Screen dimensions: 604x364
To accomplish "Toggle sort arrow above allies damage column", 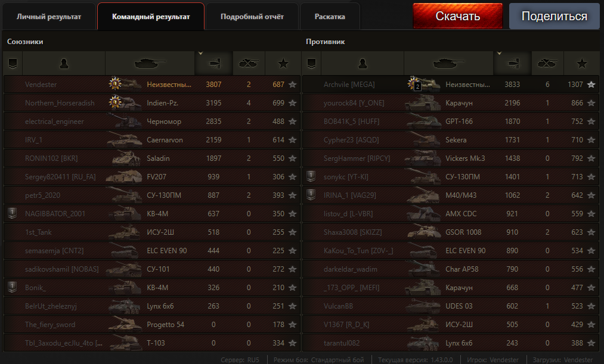I will point(200,54).
